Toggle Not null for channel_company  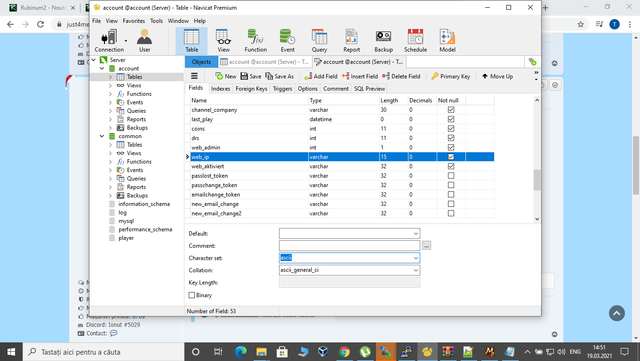(x=451, y=109)
